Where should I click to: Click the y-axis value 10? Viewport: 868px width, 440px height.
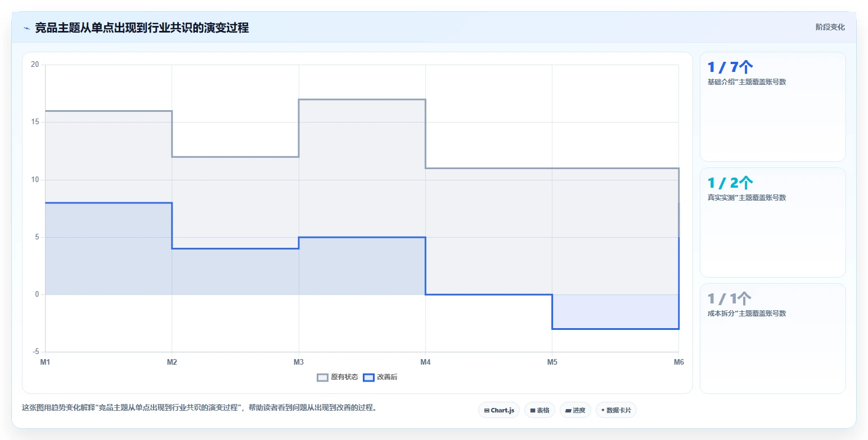tap(35, 180)
